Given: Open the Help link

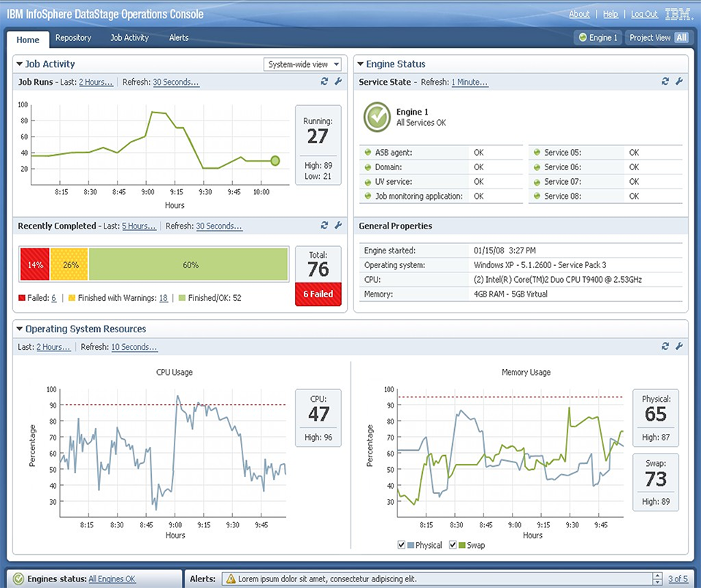Looking at the screenshot, I should [x=610, y=15].
